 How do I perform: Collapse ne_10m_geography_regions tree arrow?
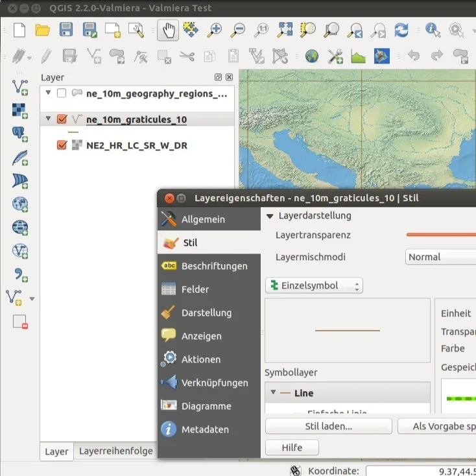[48, 92]
